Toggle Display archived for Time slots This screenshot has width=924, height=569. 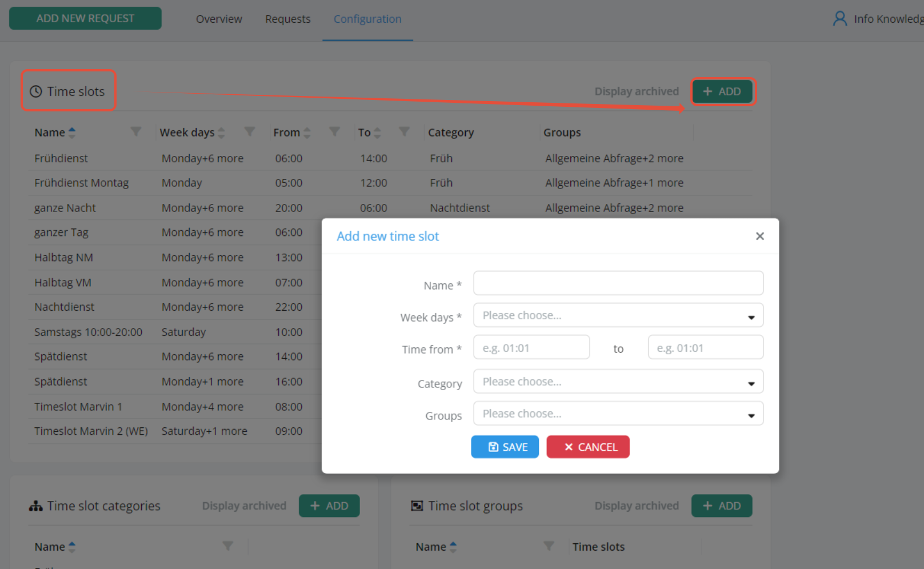tap(637, 91)
